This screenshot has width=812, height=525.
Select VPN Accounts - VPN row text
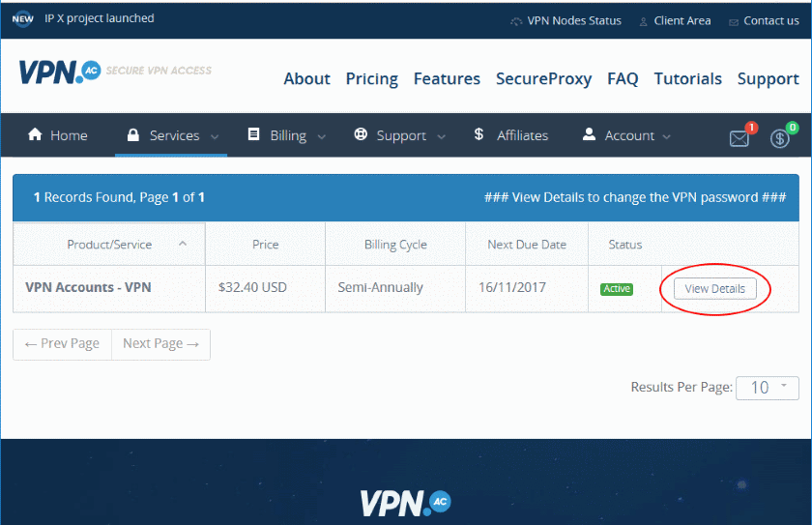88,287
